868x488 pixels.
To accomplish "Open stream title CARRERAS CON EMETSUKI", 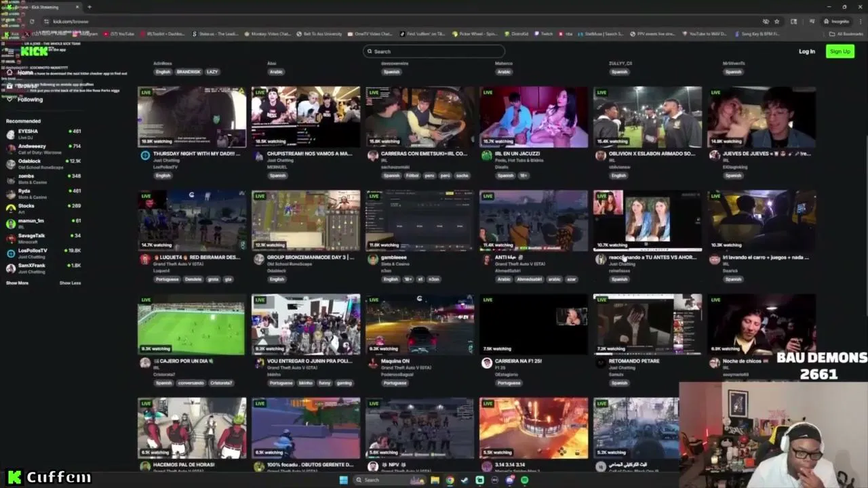I will click(x=424, y=154).
